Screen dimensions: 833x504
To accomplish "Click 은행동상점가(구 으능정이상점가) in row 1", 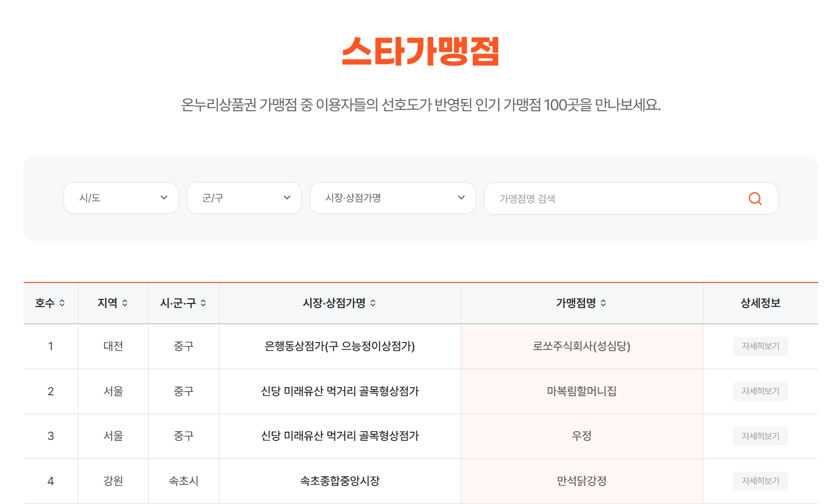I will click(x=339, y=346).
